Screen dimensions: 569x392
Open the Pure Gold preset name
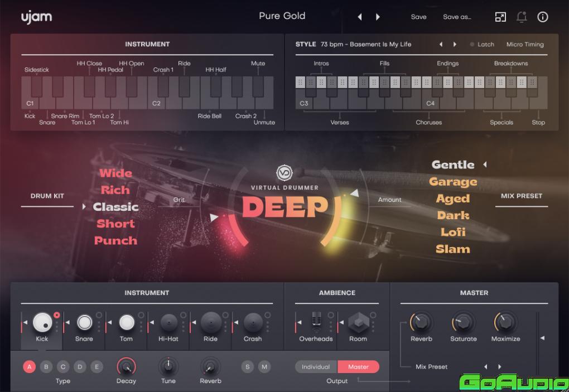point(282,16)
